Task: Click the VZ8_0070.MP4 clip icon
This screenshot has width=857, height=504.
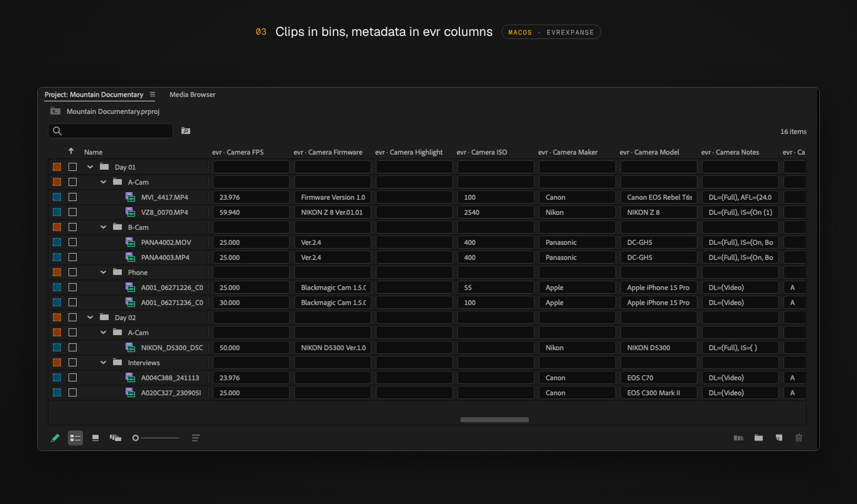Action: pyautogui.click(x=130, y=212)
